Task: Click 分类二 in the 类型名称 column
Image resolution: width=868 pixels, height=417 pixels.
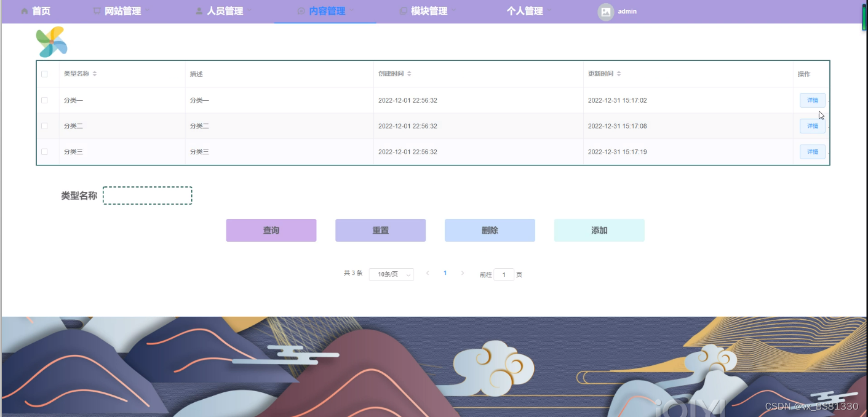Action: click(73, 126)
